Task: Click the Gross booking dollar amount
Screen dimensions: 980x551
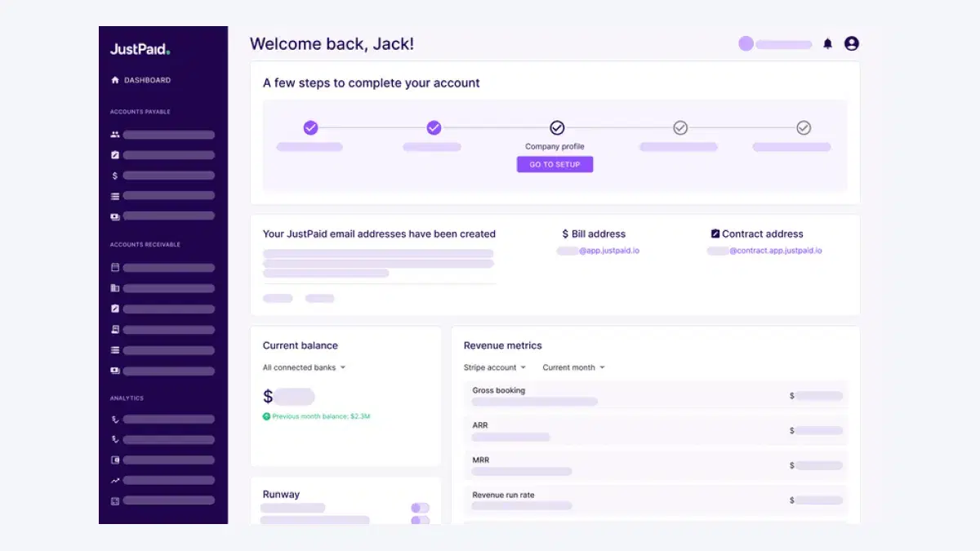Action: pyautogui.click(x=816, y=396)
